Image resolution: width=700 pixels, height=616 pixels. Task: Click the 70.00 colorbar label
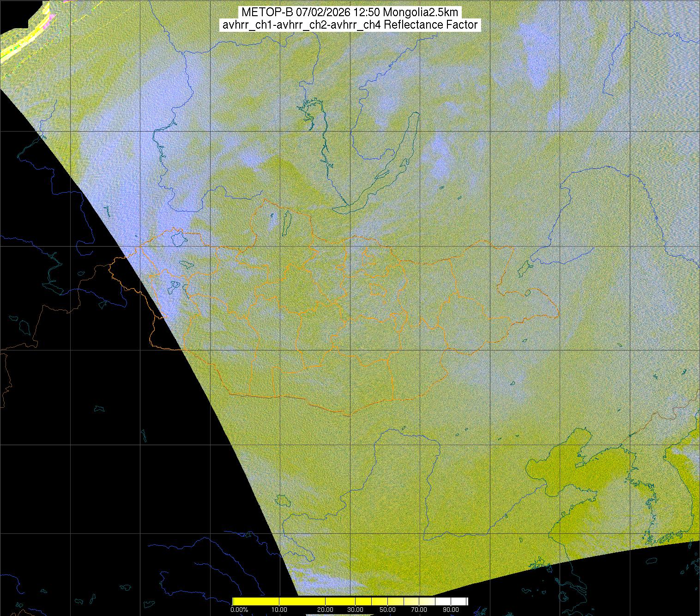click(x=419, y=610)
